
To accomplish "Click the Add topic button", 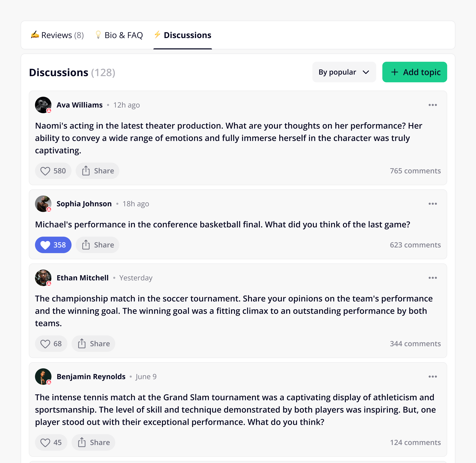I will pos(414,72).
